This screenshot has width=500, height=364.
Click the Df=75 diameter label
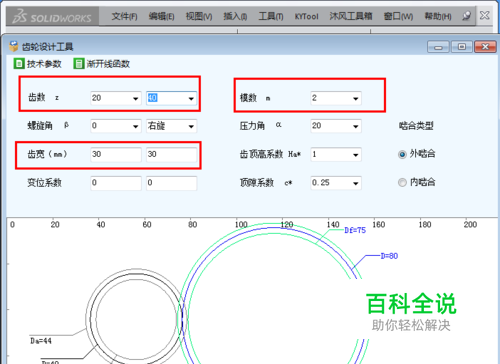355,230
